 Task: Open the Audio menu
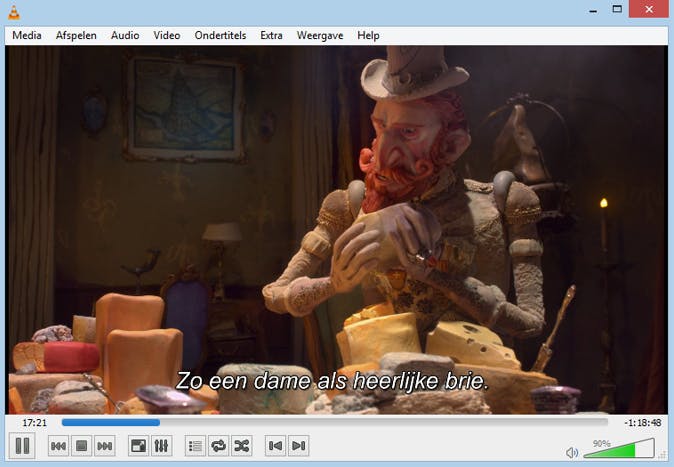pos(125,35)
